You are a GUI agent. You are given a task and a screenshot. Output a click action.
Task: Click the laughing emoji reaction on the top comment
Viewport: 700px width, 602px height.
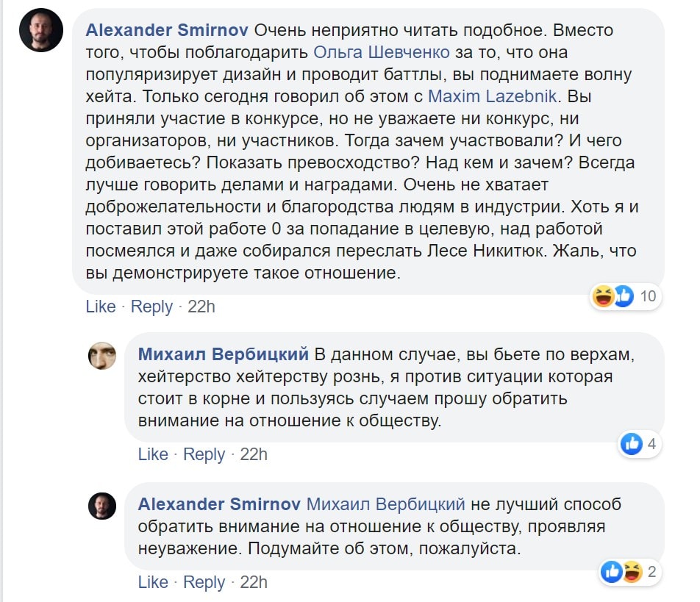604,296
